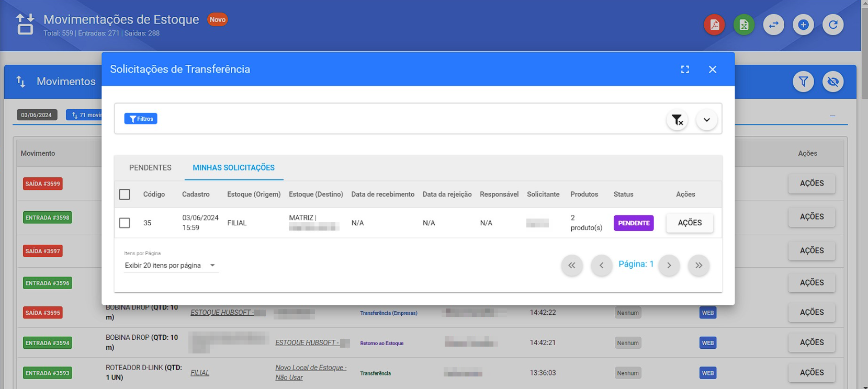Export stock movements to Excel
Screen dimensions: 868x389
pos(744,25)
